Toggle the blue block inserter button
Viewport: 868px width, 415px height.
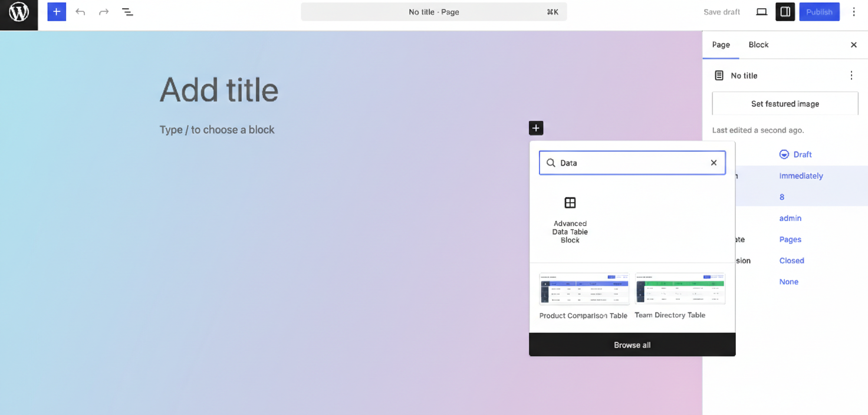(x=57, y=12)
